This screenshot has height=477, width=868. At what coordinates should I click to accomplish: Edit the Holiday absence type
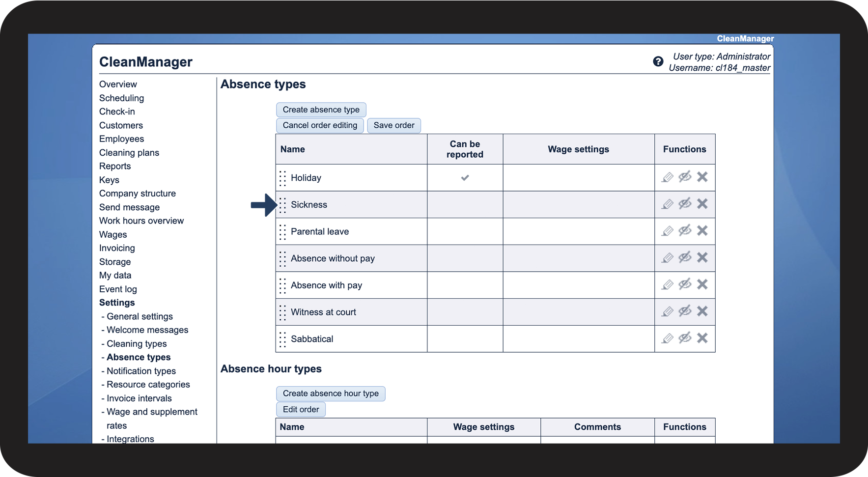[667, 177]
